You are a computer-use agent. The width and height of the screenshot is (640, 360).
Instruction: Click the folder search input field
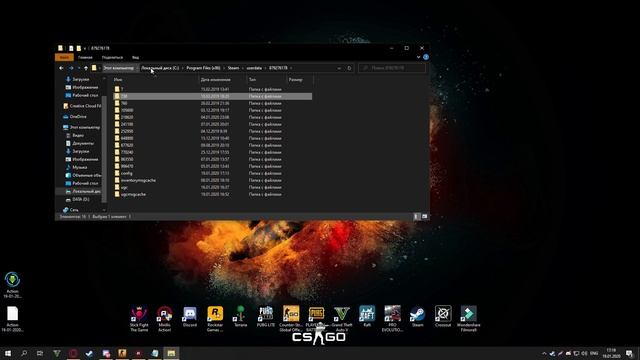[x=392, y=68]
